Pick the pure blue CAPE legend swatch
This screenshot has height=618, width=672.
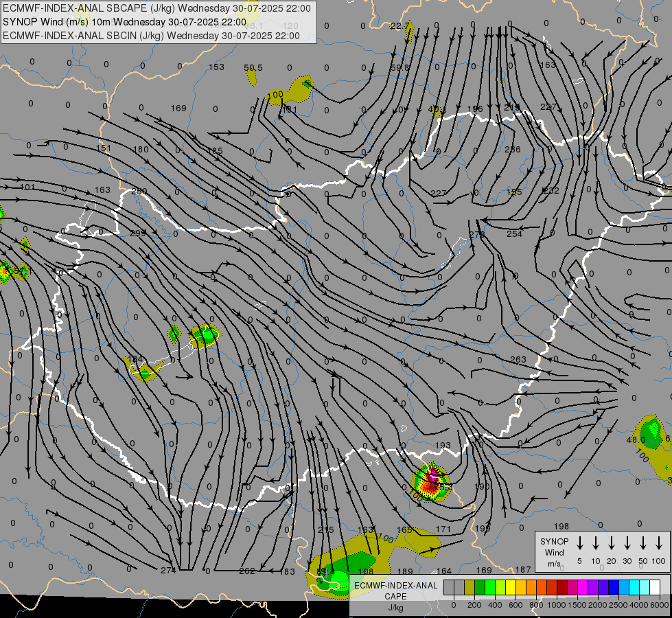tap(614, 588)
